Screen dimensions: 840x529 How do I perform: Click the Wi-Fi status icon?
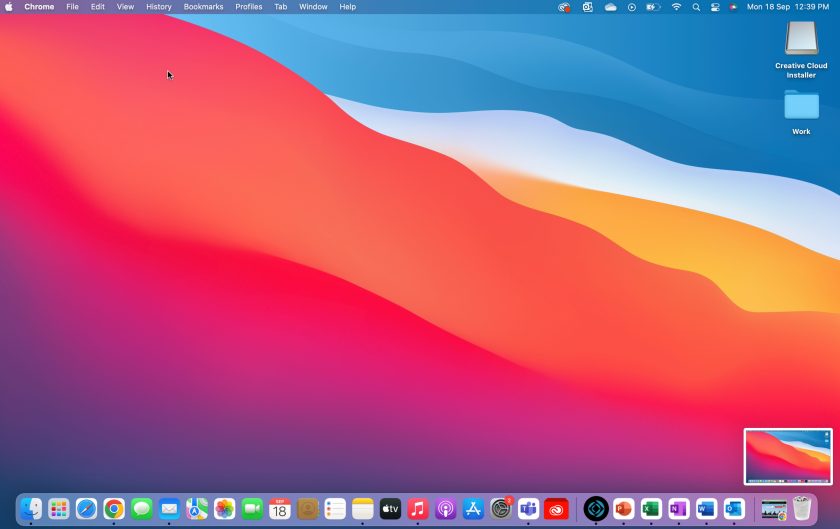click(676, 7)
